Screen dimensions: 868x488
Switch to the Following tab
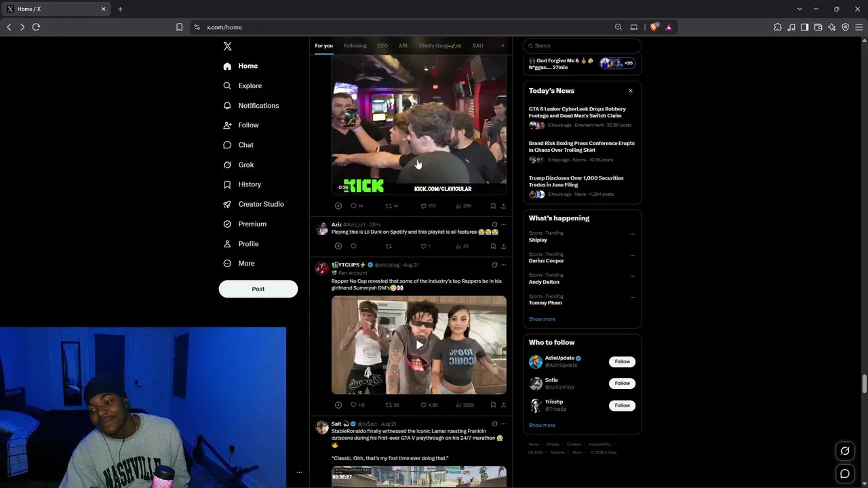click(x=355, y=46)
